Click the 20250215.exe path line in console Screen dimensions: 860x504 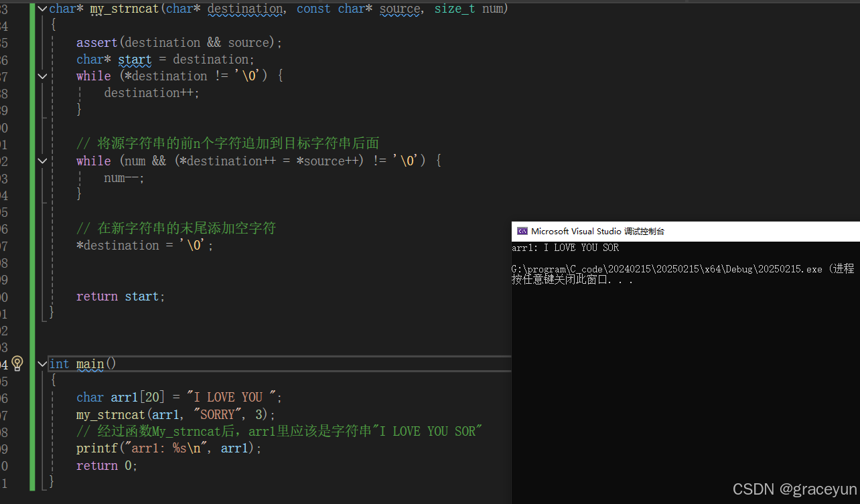point(683,269)
